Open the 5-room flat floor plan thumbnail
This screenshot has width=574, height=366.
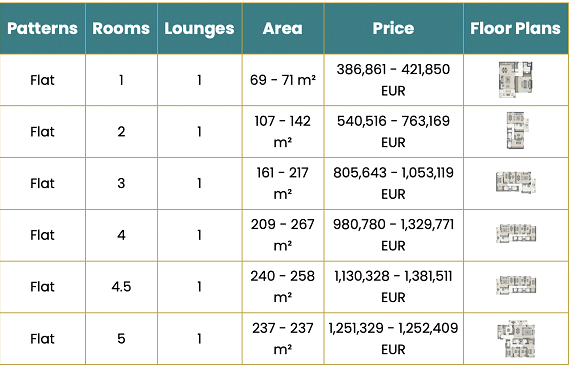click(516, 339)
